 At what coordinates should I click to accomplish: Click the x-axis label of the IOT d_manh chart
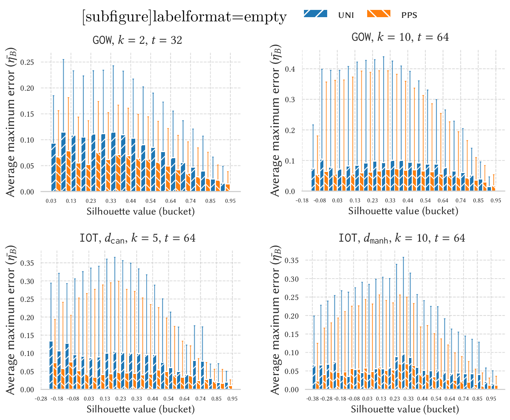(x=405, y=409)
